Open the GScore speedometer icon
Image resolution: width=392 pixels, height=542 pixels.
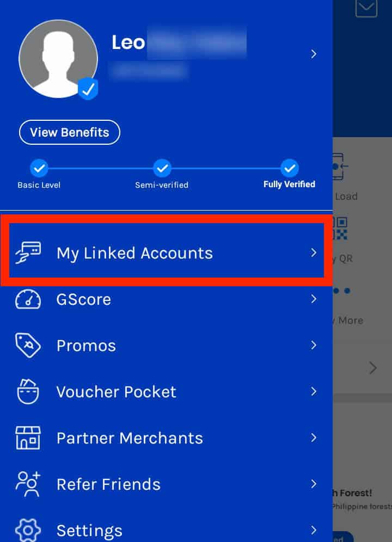click(x=28, y=299)
